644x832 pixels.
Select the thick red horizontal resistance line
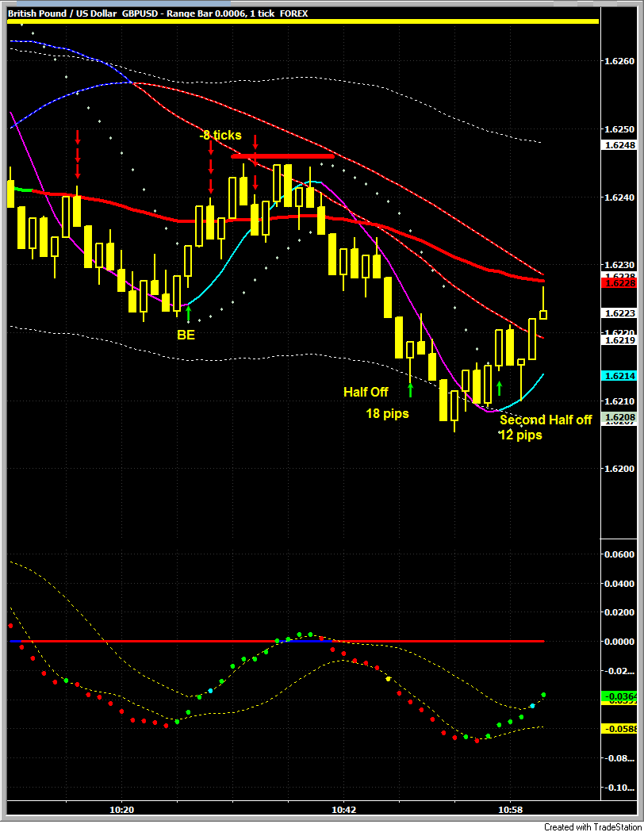pyautogui.click(x=283, y=156)
